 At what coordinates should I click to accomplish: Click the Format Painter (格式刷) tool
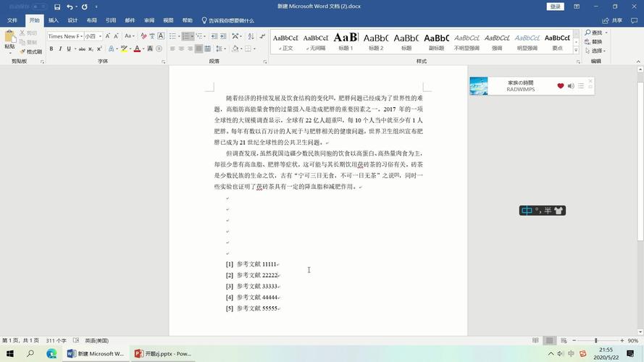pos(31,51)
